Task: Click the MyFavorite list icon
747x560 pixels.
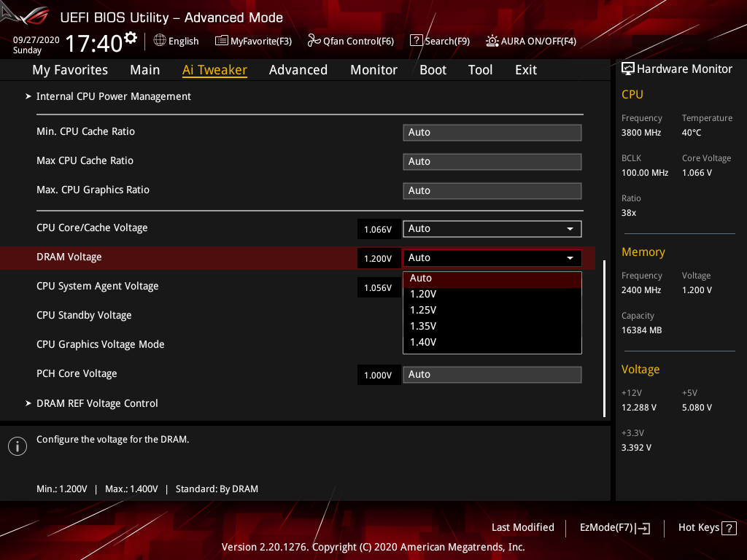Action: (x=222, y=41)
